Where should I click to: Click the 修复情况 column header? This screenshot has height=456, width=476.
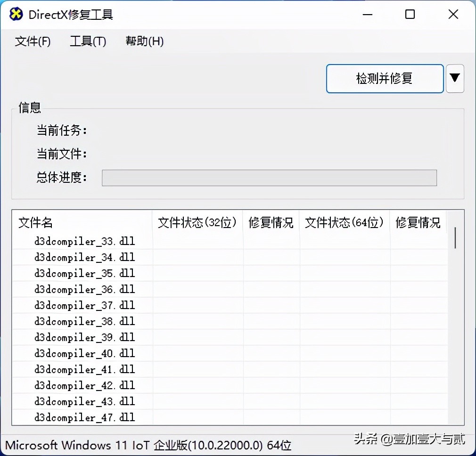click(271, 223)
